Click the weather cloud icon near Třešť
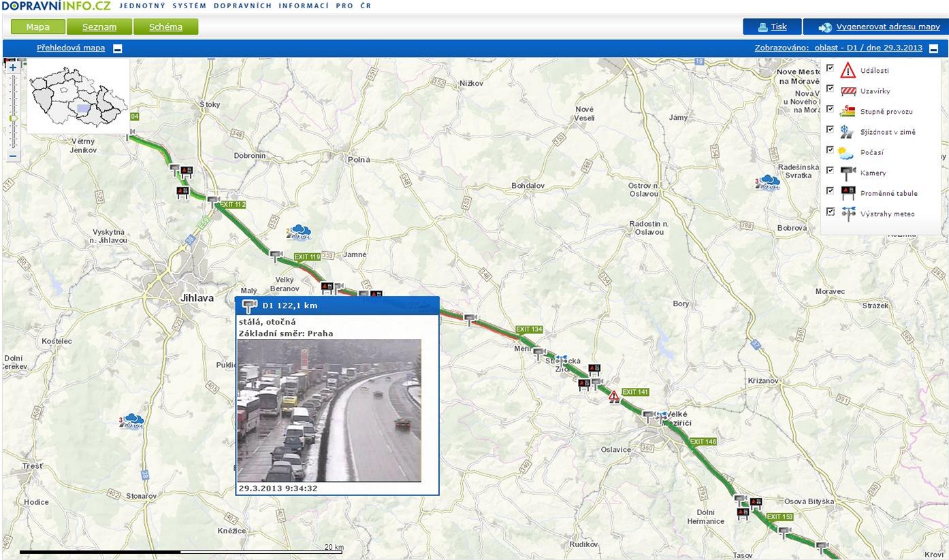Image resolution: width=949 pixels, height=560 pixels. pyautogui.click(x=131, y=421)
